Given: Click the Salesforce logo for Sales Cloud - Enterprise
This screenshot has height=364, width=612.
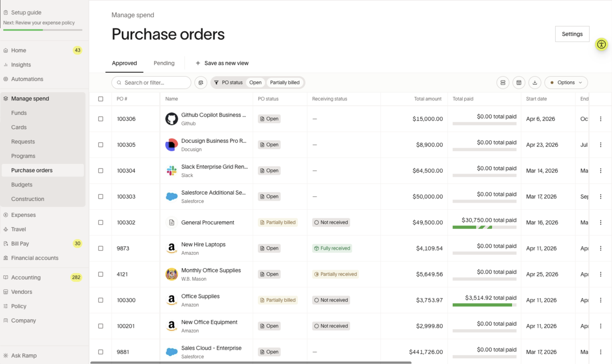Looking at the screenshot, I should [172, 352].
